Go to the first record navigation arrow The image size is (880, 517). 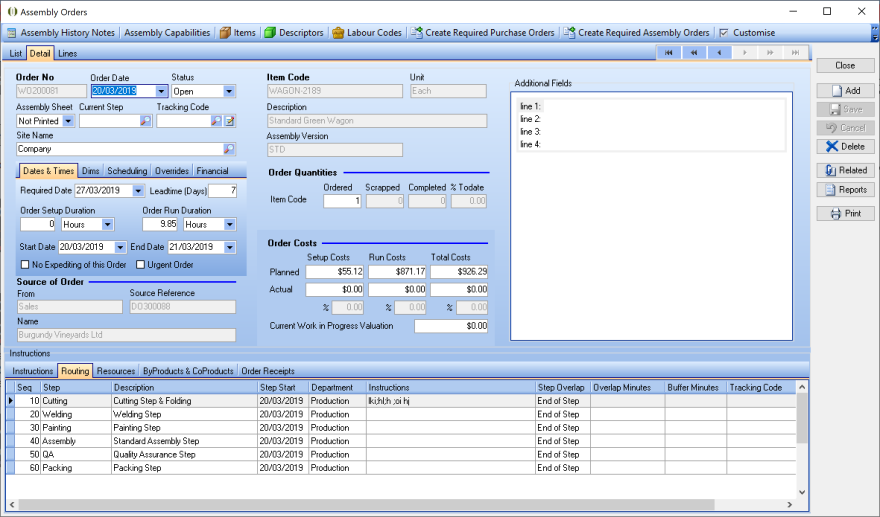(x=668, y=52)
